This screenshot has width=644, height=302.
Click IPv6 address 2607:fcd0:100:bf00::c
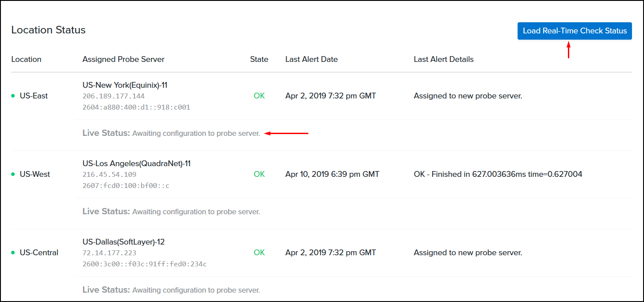click(126, 186)
